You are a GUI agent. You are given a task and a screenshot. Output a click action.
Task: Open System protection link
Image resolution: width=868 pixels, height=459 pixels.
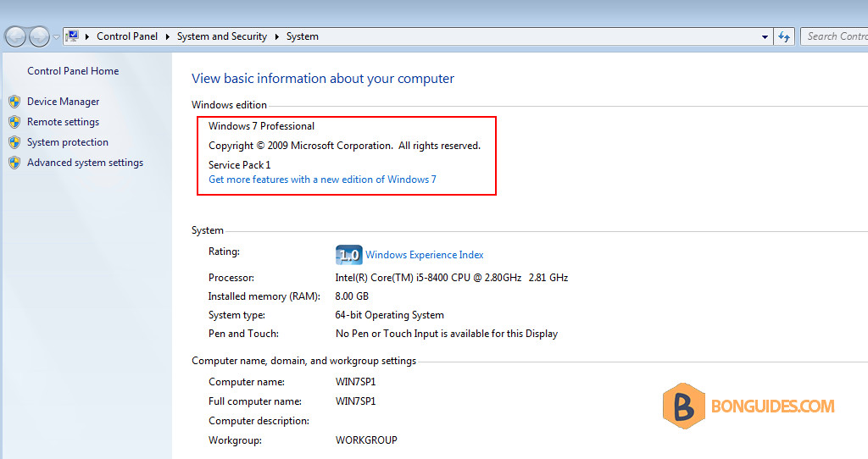tap(68, 142)
